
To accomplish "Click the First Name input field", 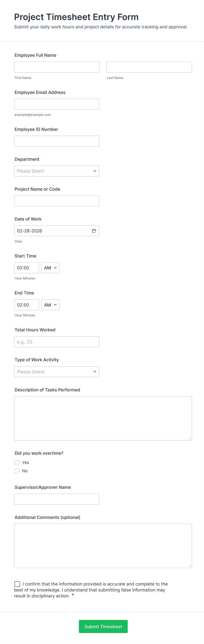I will pyautogui.click(x=57, y=67).
